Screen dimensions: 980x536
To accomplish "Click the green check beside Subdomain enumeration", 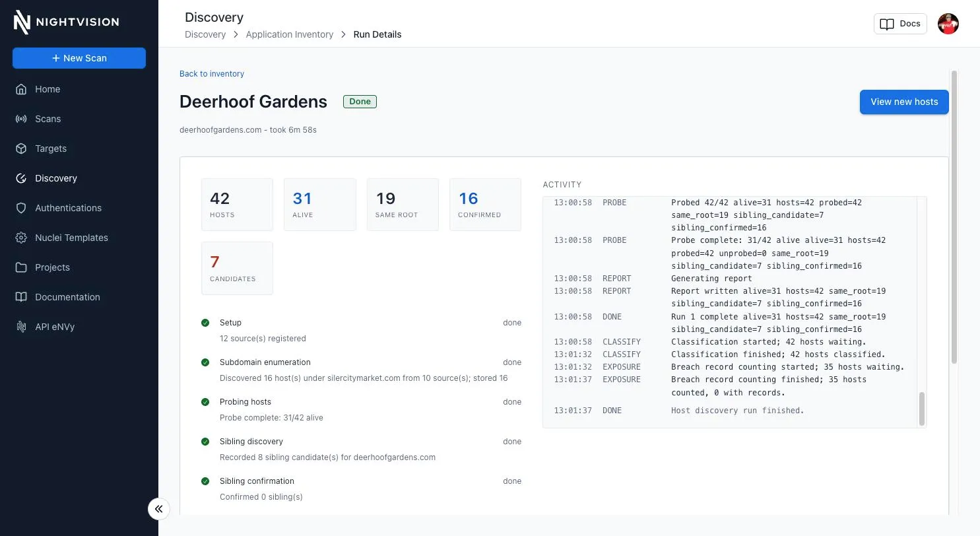I will coord(205,362).
